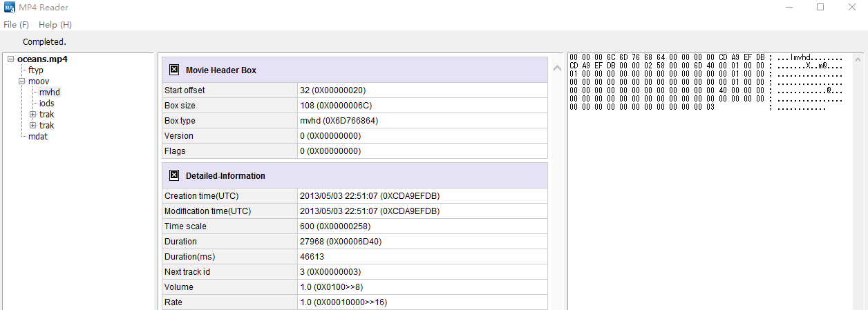Click the Box type value mvhd cell
This screenshot has height=310, width=868.
pyautogui.click(x=422, y=121)
